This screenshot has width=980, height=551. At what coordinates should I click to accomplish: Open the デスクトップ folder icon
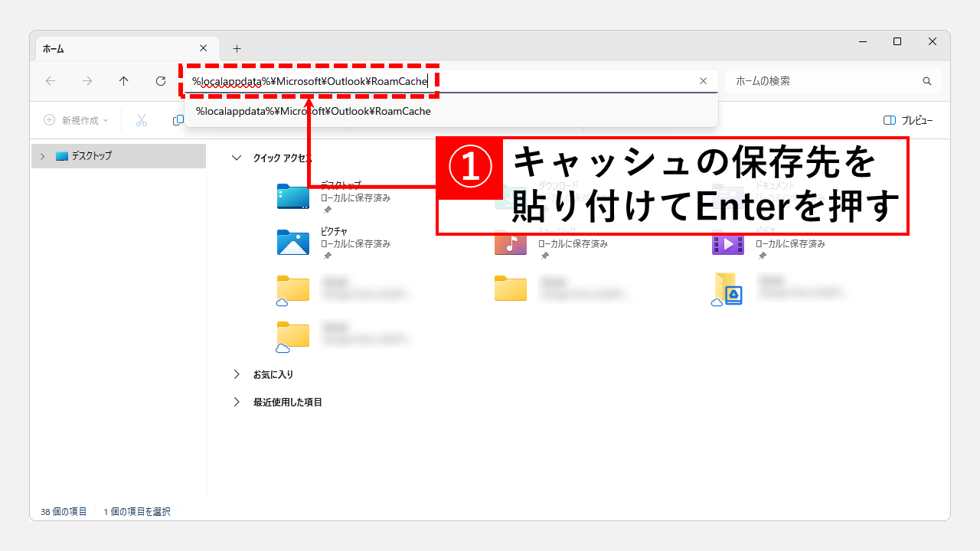pos(293,197)
